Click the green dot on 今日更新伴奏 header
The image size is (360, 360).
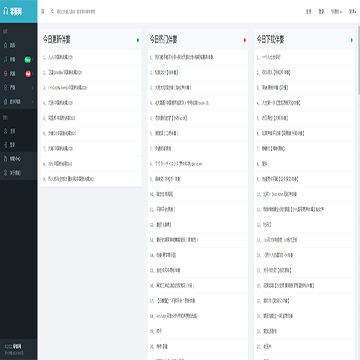[x=138, y=40]
